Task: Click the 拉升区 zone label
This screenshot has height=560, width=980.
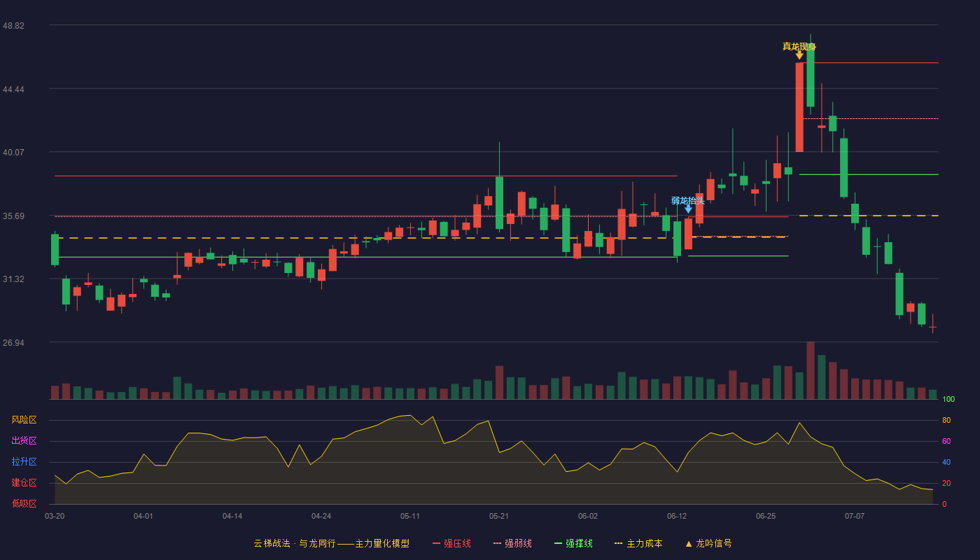Action: (24, 462)
